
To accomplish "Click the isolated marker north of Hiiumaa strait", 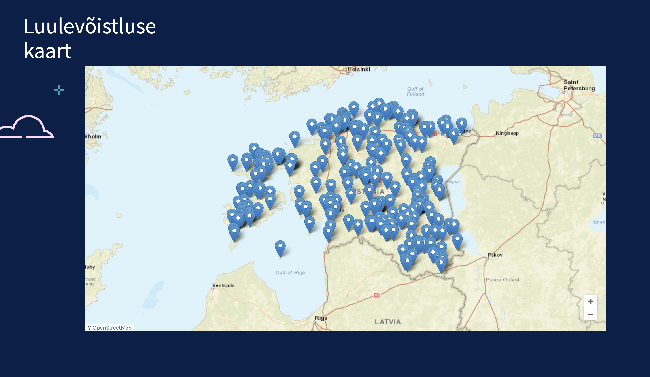I will (294, 139).
